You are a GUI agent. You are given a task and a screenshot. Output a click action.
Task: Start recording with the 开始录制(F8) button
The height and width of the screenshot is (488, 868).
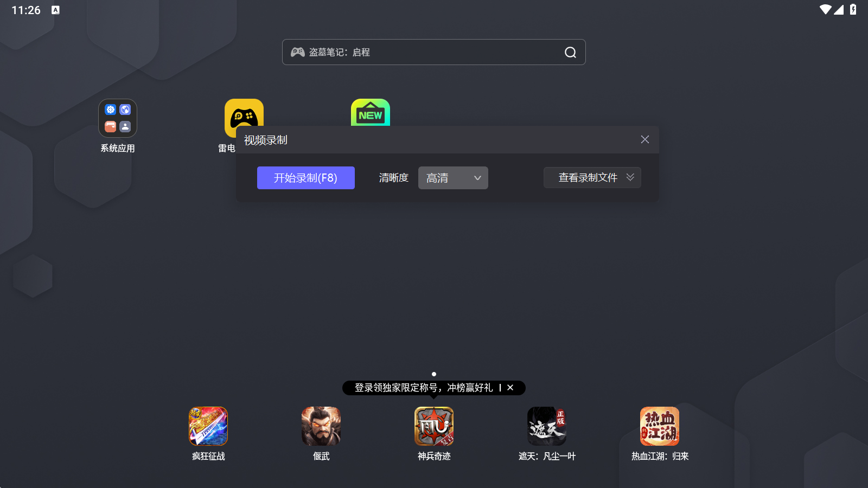pyautogui.click(x=305, y=177)
